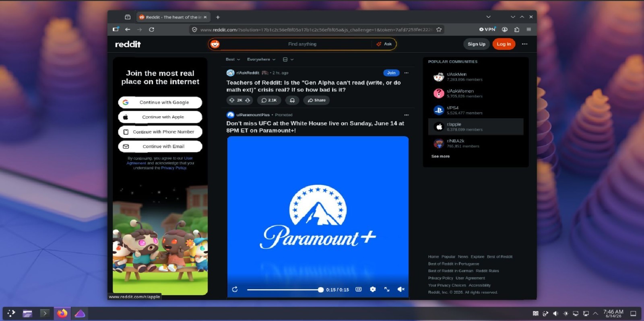Open the Privacy Policy link under sign-in buttons
The height and width of the screenshot is (321, 644).
point(174,168)
